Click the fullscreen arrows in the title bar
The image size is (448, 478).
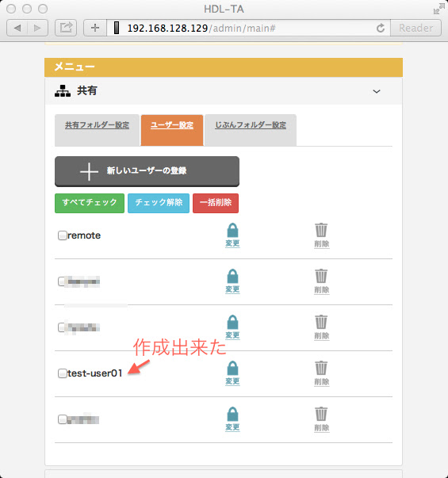tap(438, 9)
